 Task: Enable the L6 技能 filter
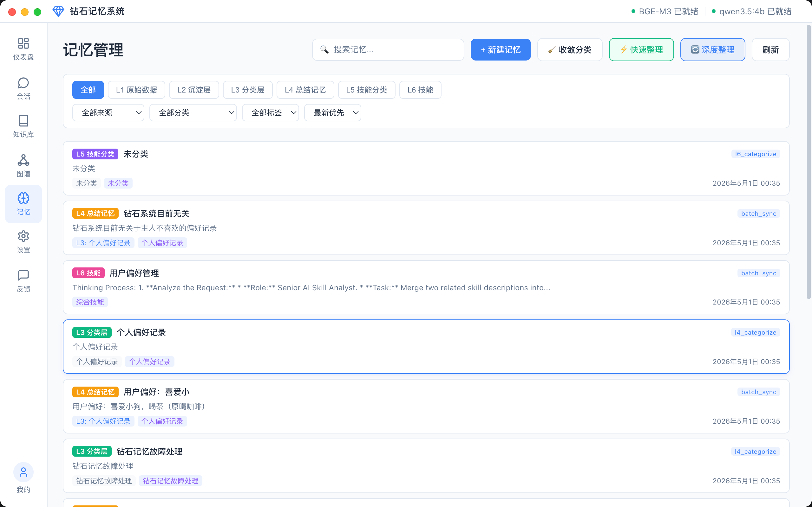pyautogui.click(x=420, y=90)
